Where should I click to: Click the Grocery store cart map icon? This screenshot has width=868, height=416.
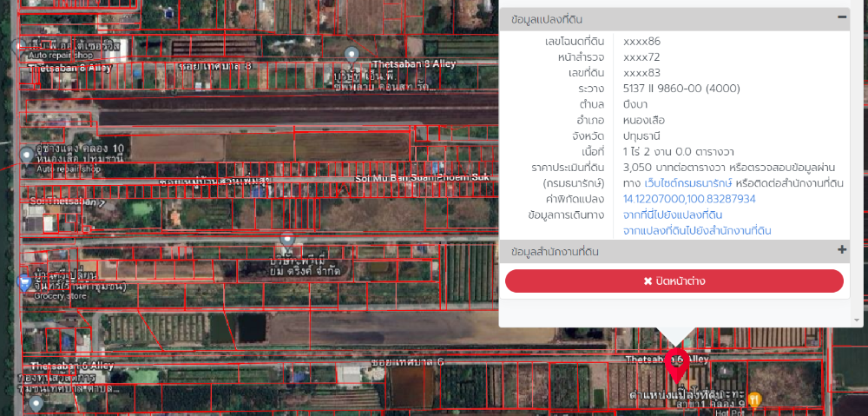pyautogui.click(x=24, y=282)
